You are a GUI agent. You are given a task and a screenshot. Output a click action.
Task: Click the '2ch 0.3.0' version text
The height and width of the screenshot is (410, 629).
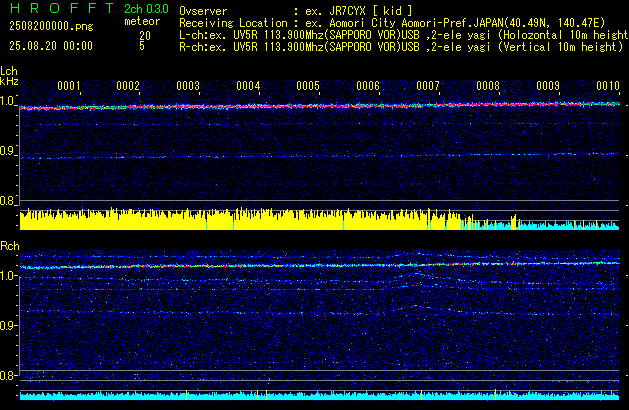(146, 9)
